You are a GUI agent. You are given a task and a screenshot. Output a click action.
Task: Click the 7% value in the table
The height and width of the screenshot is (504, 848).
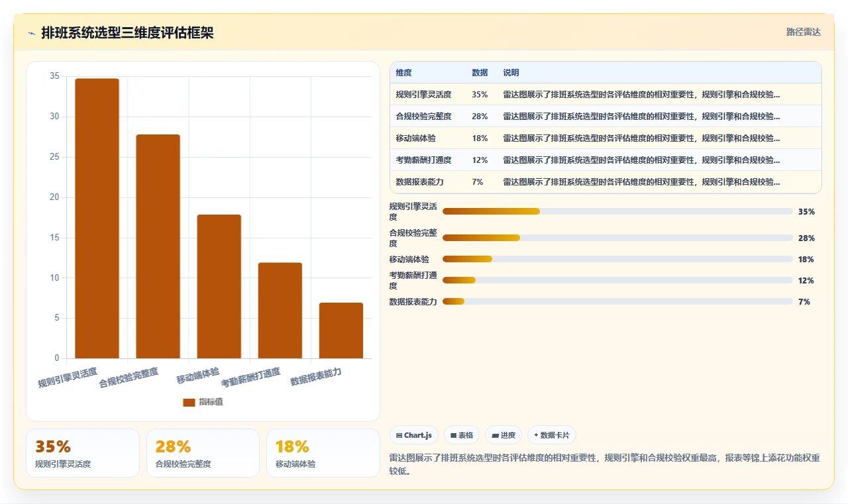pos(478,181)
